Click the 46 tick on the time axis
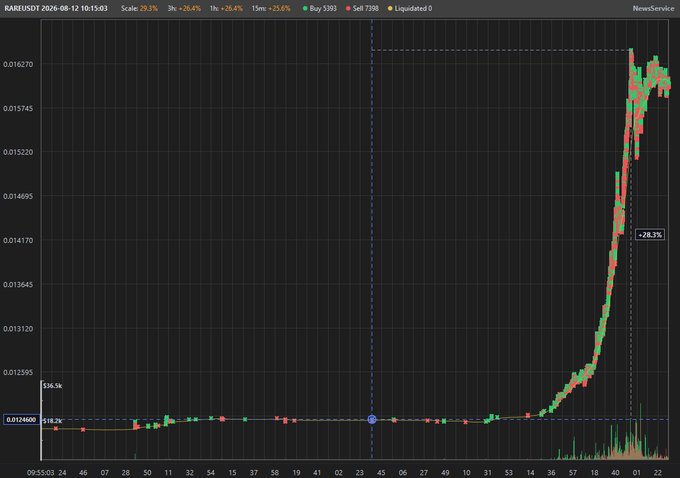 83,472
